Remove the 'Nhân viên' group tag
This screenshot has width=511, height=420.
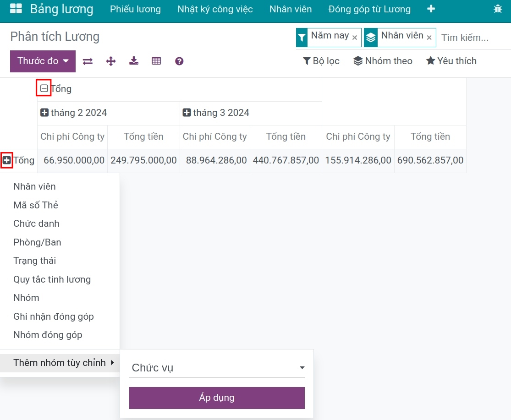(x=429, y=38)
